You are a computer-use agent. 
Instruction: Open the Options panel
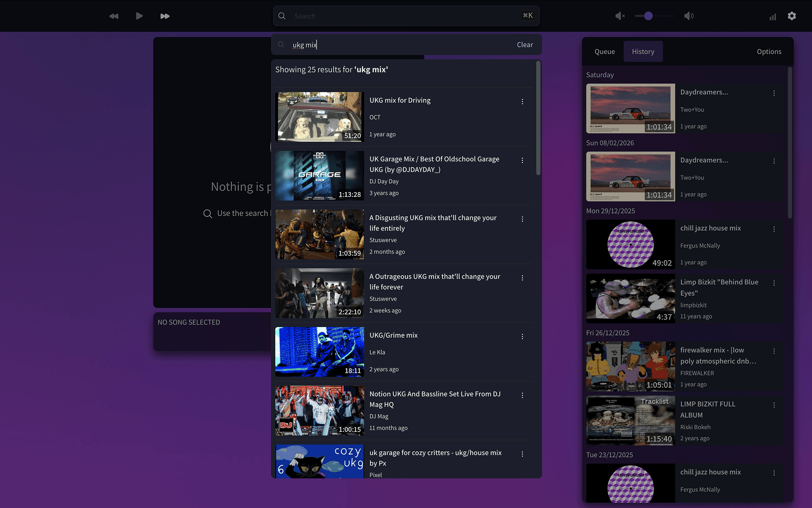tap(769, 51)
